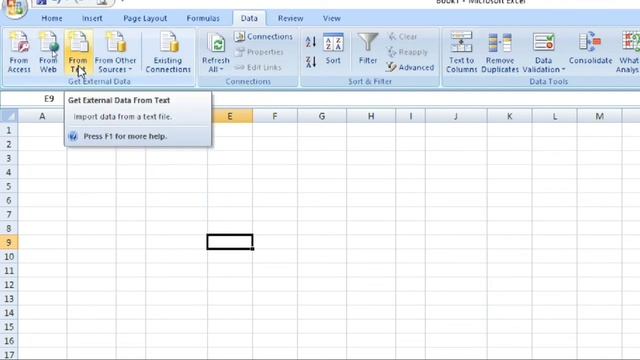
Task: Switch to the Review tab
Action: point(290,18)
